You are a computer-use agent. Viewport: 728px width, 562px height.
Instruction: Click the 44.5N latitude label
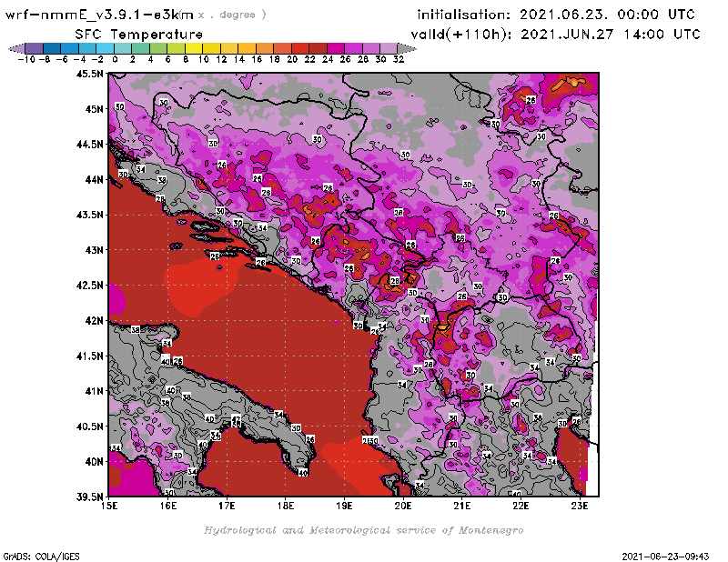coord(89,144)
